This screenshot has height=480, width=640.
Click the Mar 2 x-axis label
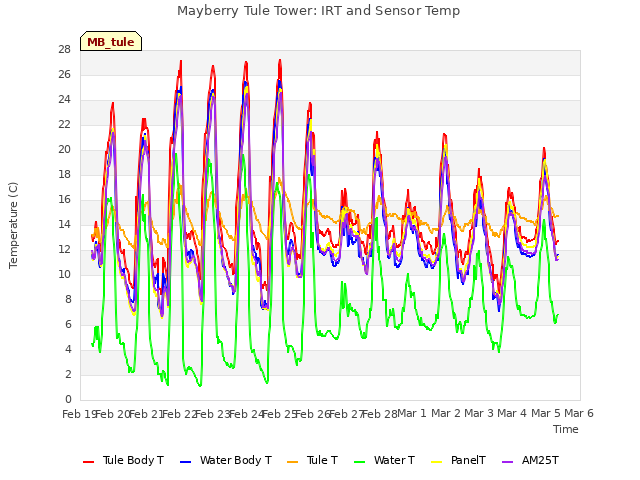point(446,413)
